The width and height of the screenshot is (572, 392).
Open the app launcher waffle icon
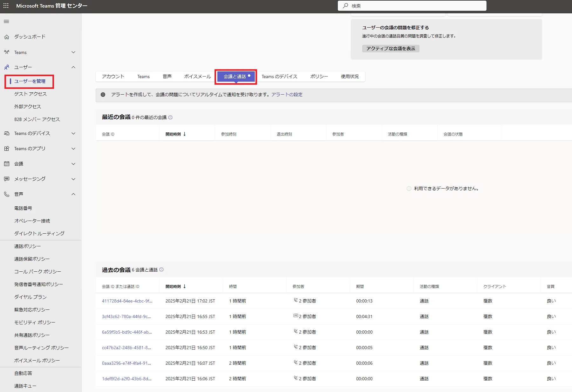click(x=6, y=6)
